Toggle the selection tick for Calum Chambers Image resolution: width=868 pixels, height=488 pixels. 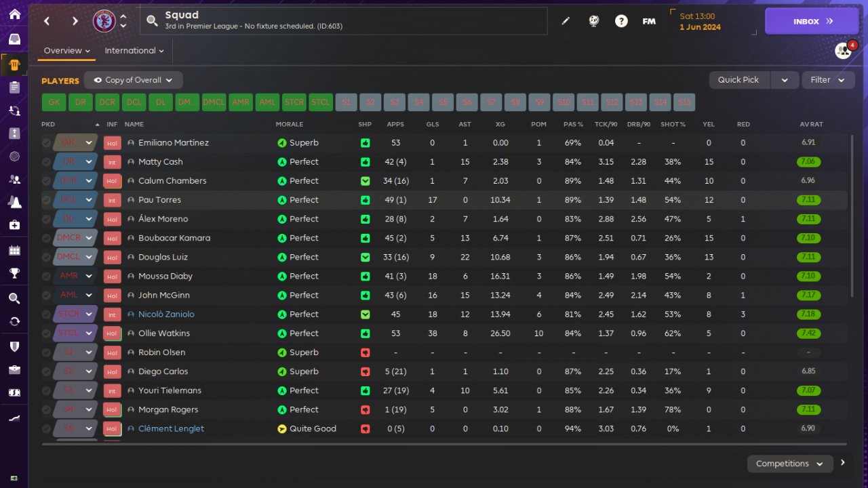click(x=46, y=181)
